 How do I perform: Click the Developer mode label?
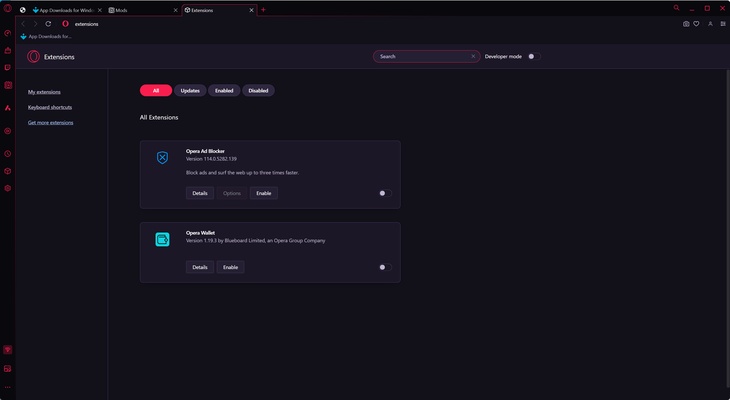click(x=503, y=56)
